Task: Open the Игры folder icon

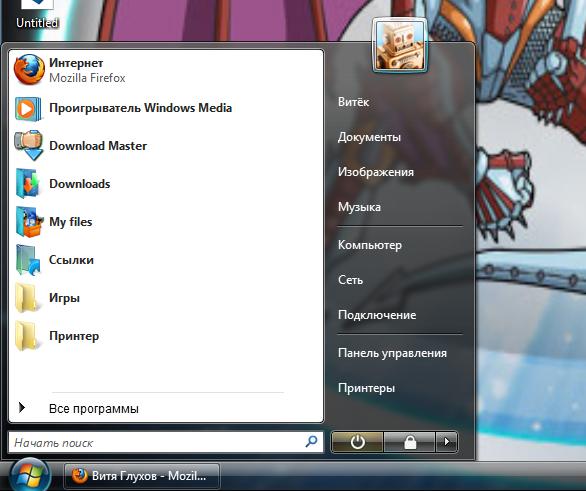Action: 26,298
